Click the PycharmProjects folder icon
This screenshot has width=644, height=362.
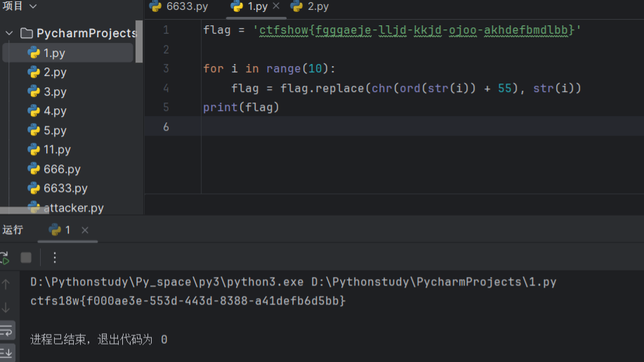pyautogui.click(x=26, y=33)
